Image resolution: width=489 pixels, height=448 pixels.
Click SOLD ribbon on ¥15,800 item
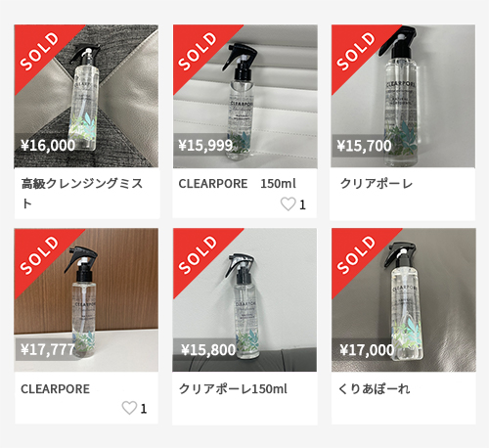tap(199, 254)
